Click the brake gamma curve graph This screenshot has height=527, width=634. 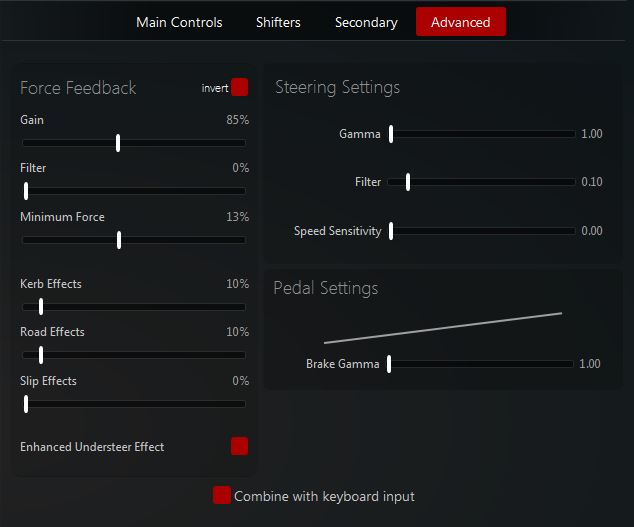coord(443,328)
